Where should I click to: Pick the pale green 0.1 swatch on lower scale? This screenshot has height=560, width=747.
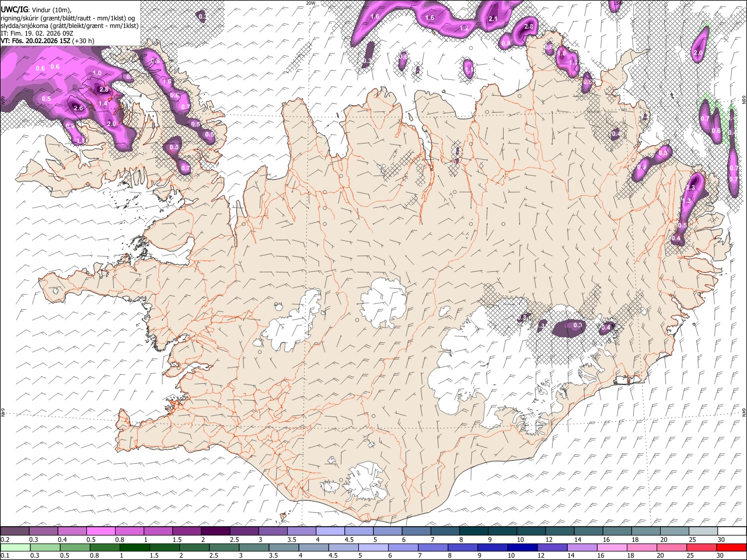15,548
